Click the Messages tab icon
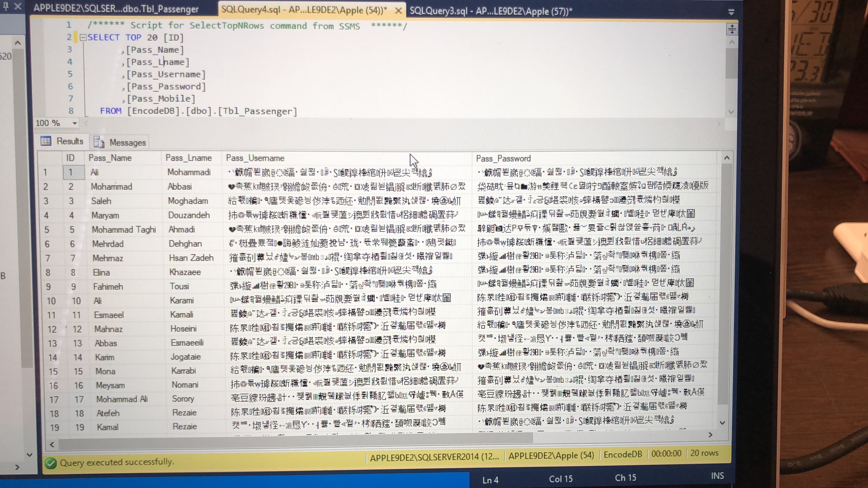The height and width of the screenshot is (488, 868). tap(99, 142)
